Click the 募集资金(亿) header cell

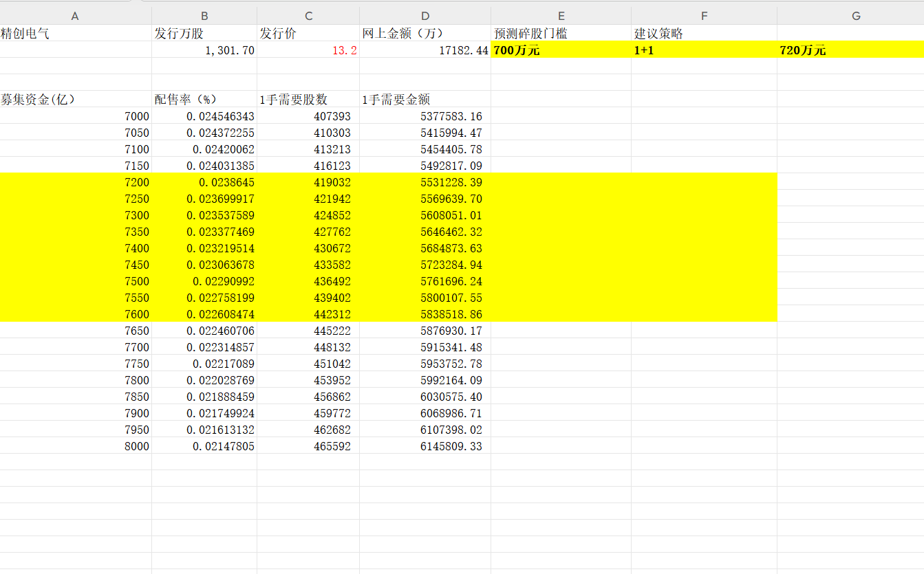click(x=76, y=99)
